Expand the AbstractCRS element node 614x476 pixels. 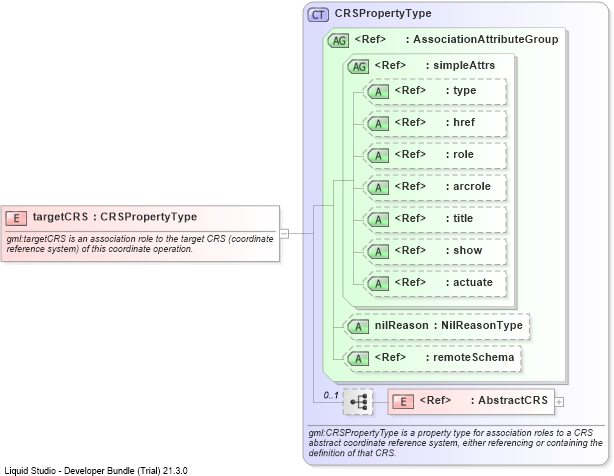pyautogui.click(x=559, y=402)
